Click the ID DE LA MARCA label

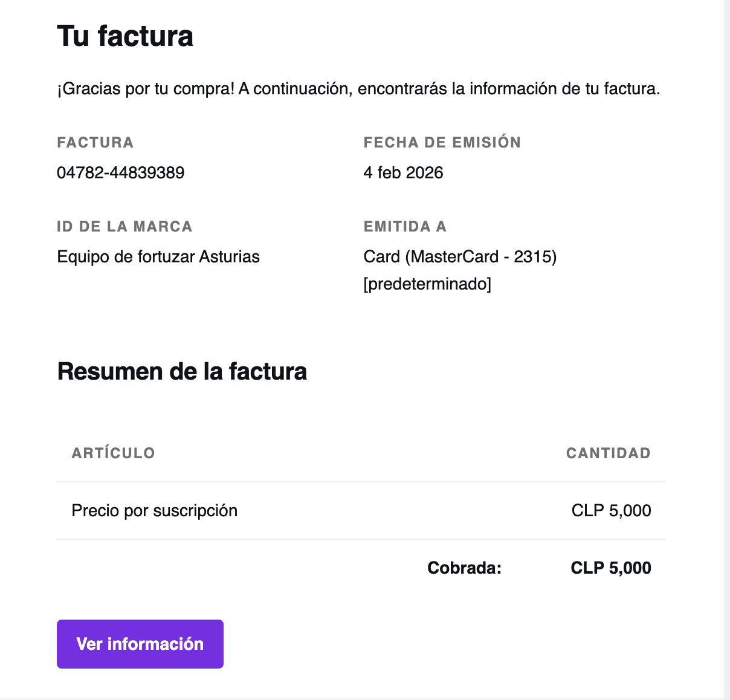click(124, 227)
